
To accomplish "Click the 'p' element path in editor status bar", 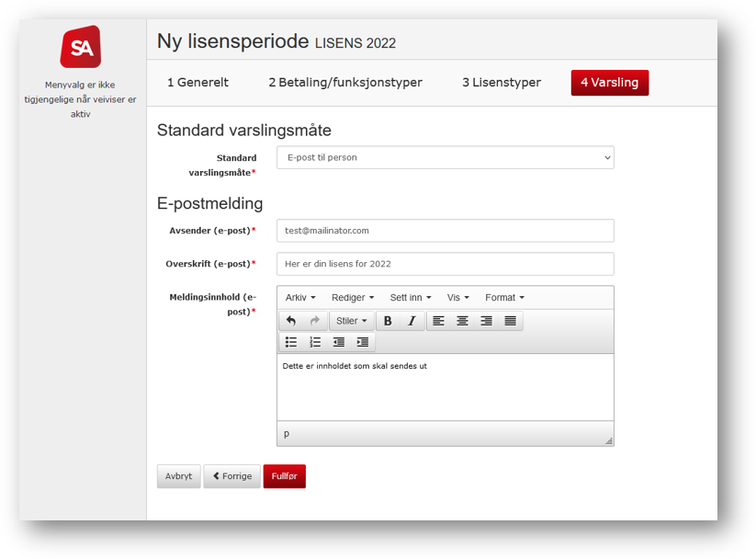I will tap(287, 433).
